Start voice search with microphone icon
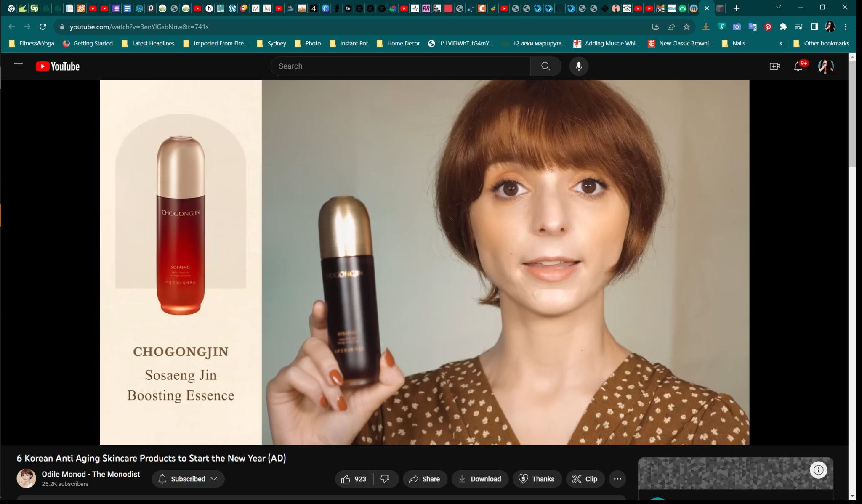 [x=579, y=66]
